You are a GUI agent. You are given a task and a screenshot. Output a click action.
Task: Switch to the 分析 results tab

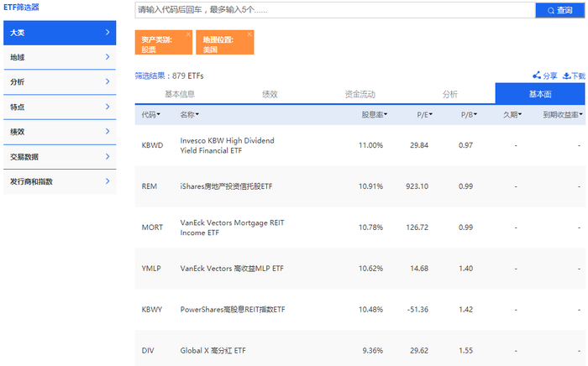(450, 94)
